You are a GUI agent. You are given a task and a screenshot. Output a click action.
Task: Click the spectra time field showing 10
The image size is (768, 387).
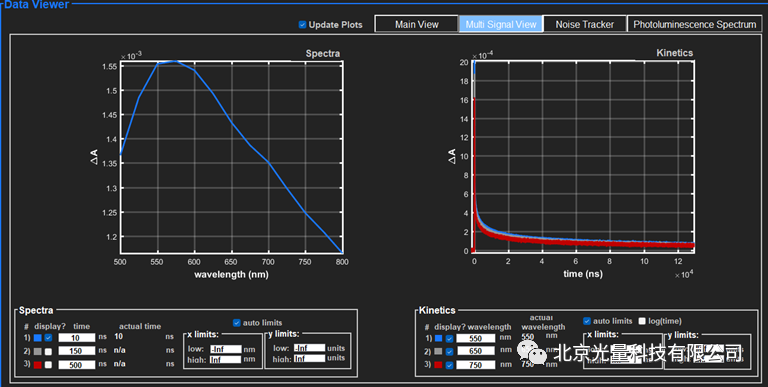76,338
